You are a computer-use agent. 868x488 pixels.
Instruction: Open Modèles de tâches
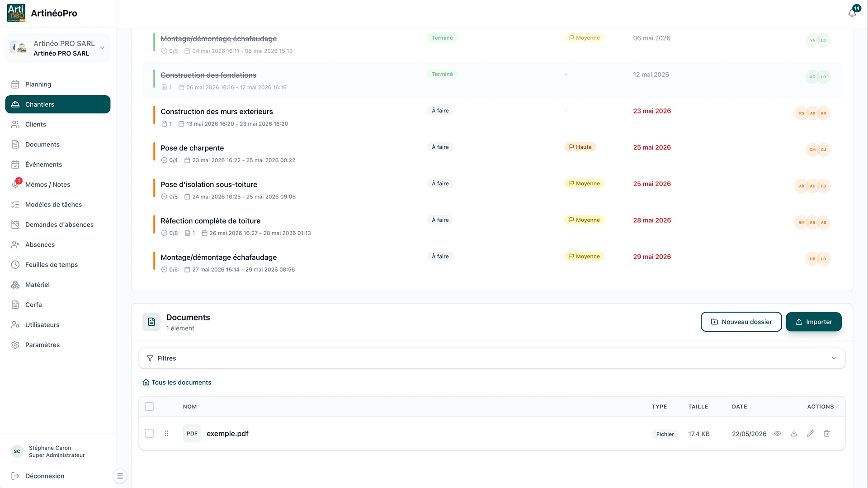(x=58, y=205)
